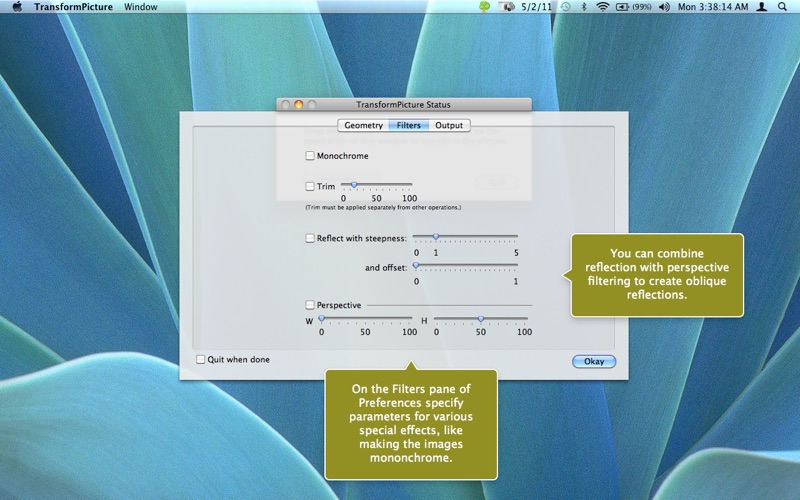The width and height of the screenshot is (800, 500).
Task: Click the menu bar icon left of 5/2/11
Action: point(506,7)
